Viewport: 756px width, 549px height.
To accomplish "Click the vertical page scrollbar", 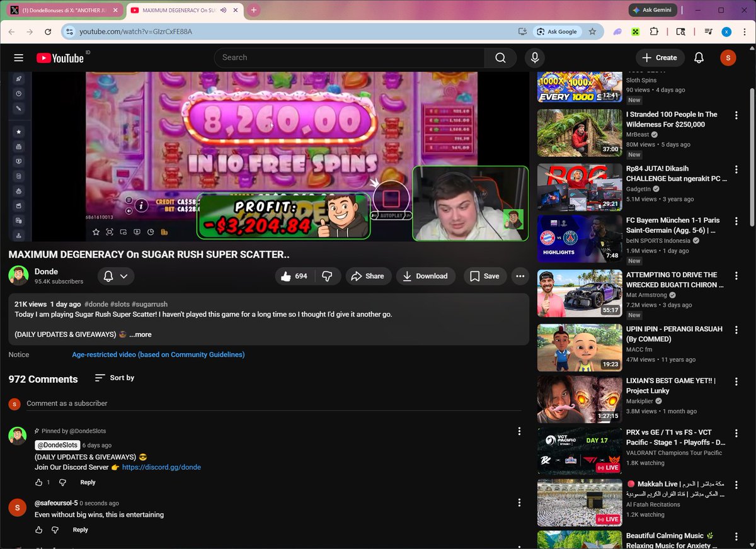I will click(x=751, y=157).
